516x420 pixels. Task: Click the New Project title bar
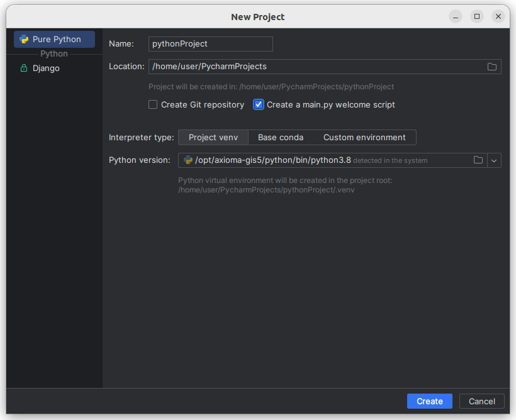coord(257,16)
